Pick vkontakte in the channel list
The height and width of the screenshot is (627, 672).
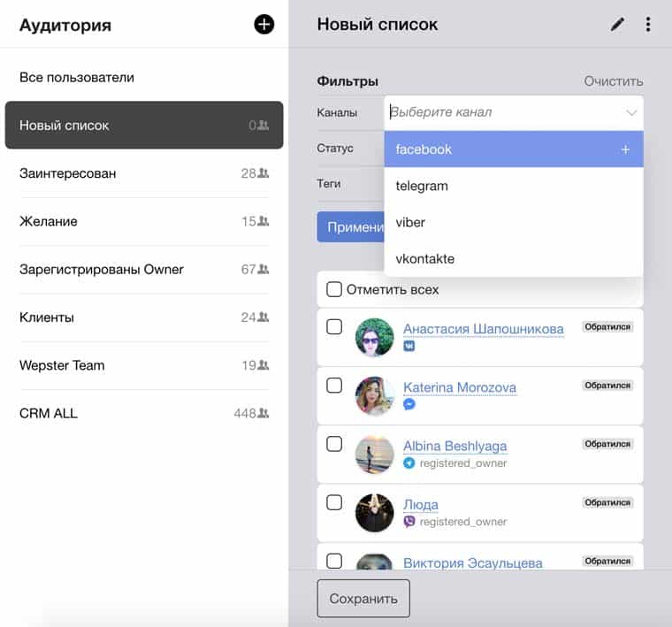click(x=425, y=259)
